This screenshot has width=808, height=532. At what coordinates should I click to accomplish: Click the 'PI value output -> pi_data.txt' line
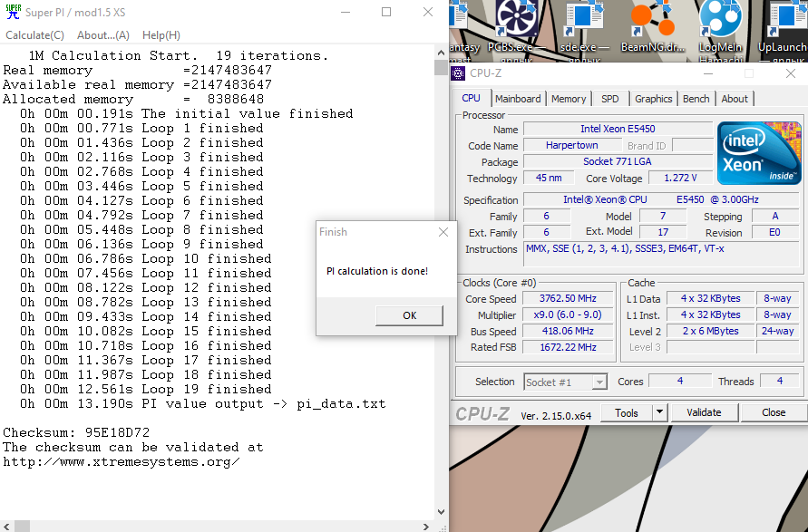203,404
